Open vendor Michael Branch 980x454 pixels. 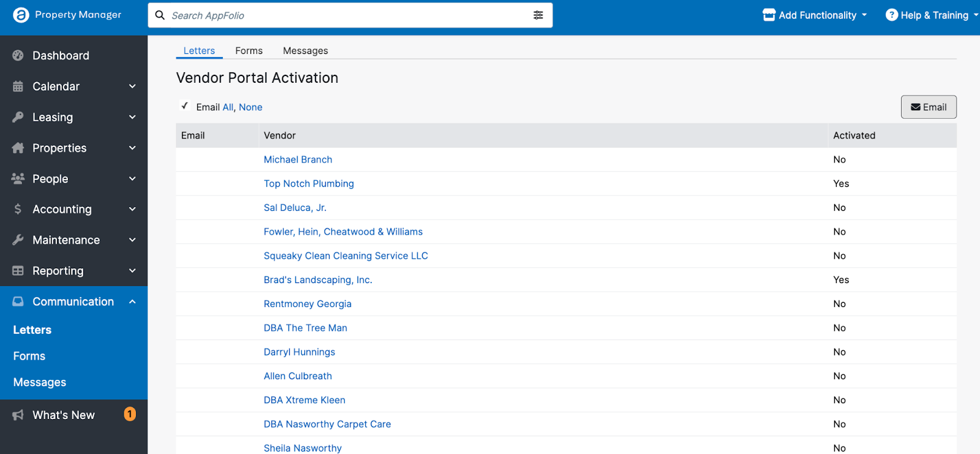(298, 159)
